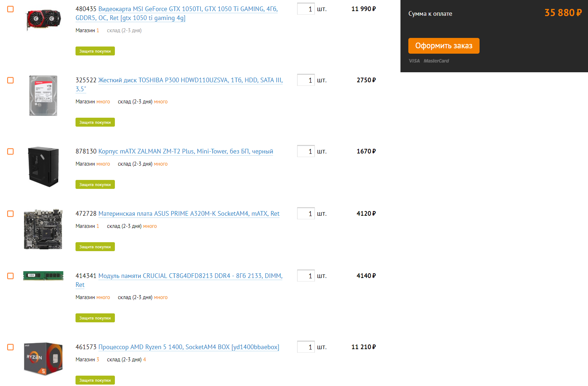Click the price '11 210 ₽' of Ryzen 5

[364, 347]
